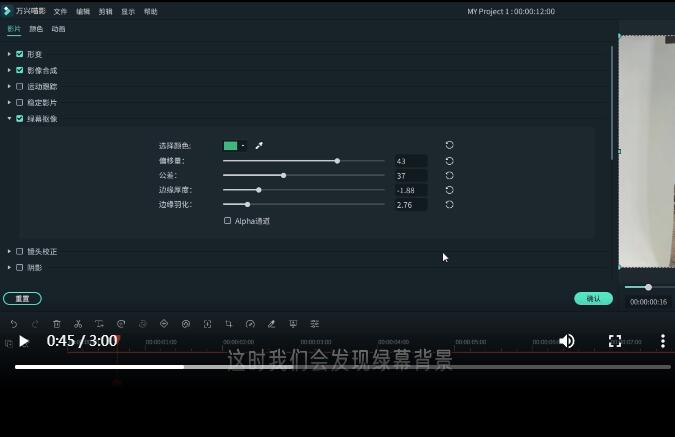Expand the 镜头校正 section arrow
This screenshot has height=437, width=675.
[x=9, y=251]
